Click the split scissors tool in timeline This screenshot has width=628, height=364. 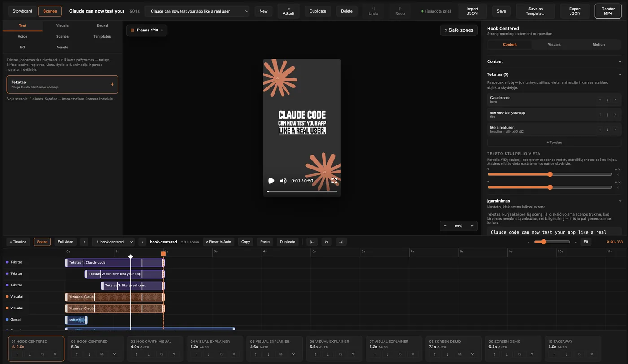[x=327, y=242]
